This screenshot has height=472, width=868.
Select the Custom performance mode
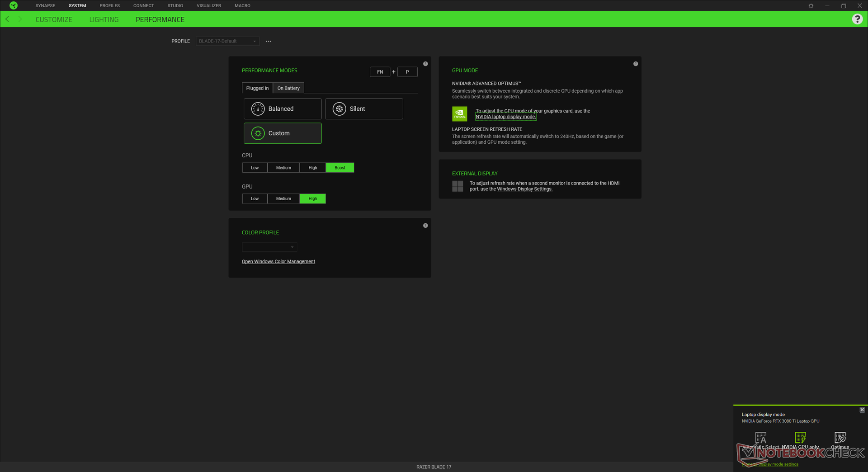click(x=283, y=133)
